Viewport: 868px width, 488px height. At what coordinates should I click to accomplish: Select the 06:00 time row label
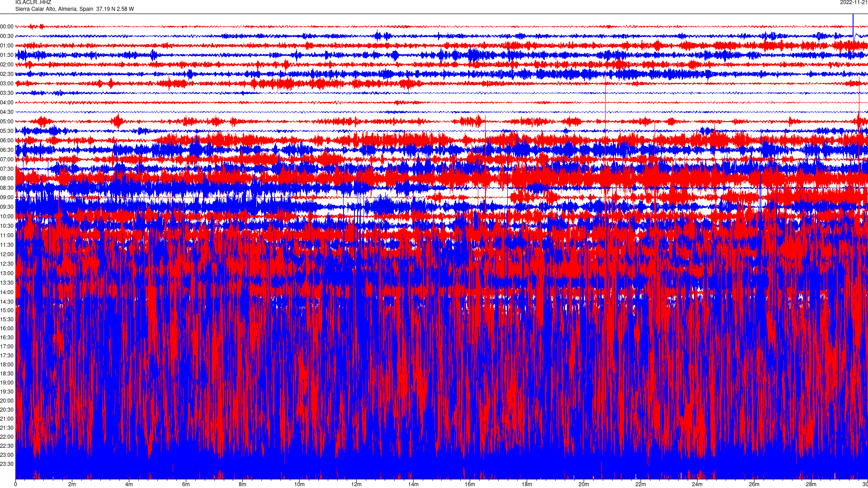pos(7,141)
